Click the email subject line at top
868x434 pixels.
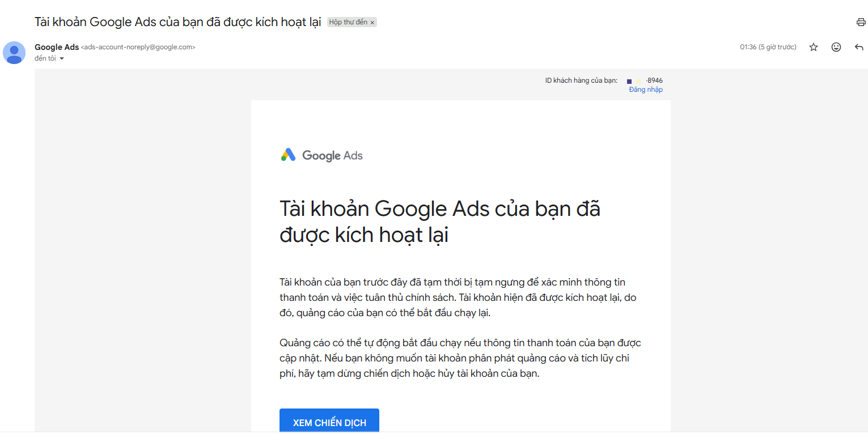[x=178, y=22]
